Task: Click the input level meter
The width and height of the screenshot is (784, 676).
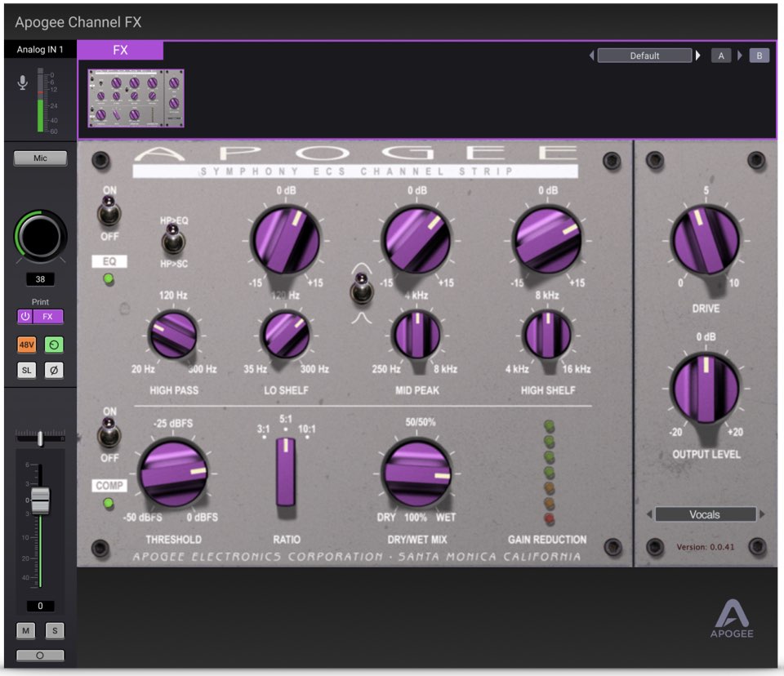Action: pos(41,100)
